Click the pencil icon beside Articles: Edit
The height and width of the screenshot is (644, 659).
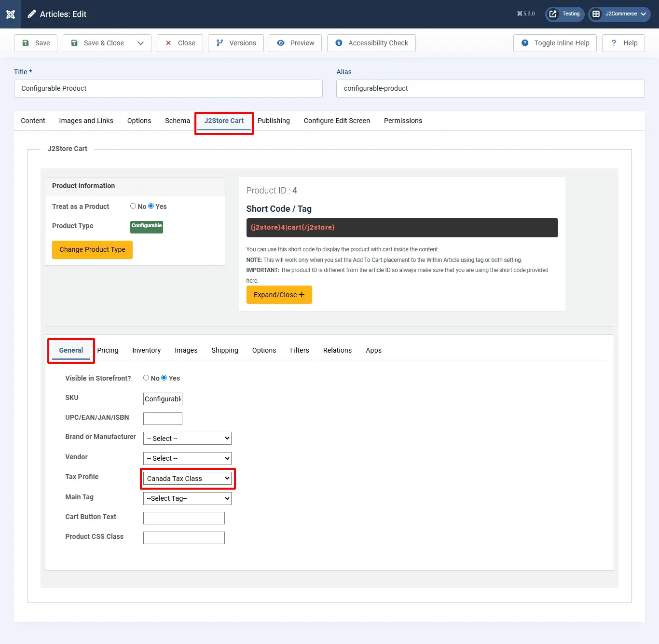point(32,14)
